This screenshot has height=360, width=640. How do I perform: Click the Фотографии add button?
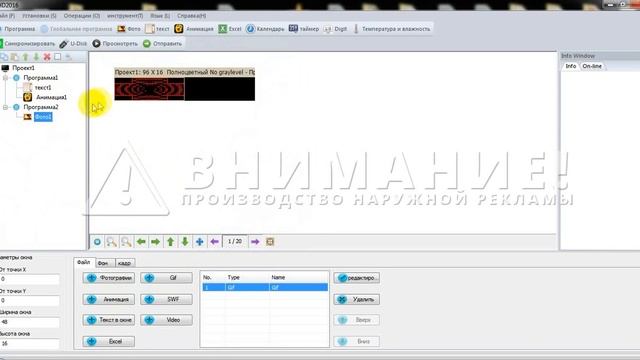click(x=109, y=278)
